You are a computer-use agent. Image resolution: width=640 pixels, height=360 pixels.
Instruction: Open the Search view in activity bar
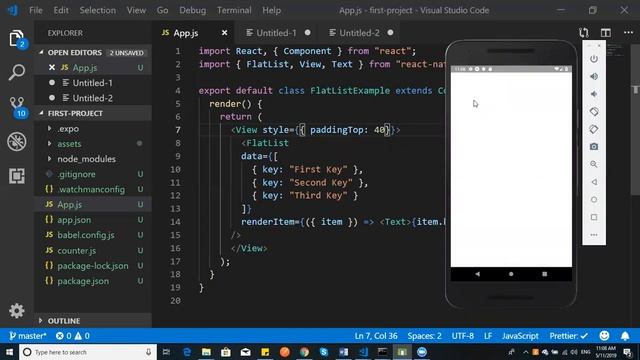[x=16, y=72]
